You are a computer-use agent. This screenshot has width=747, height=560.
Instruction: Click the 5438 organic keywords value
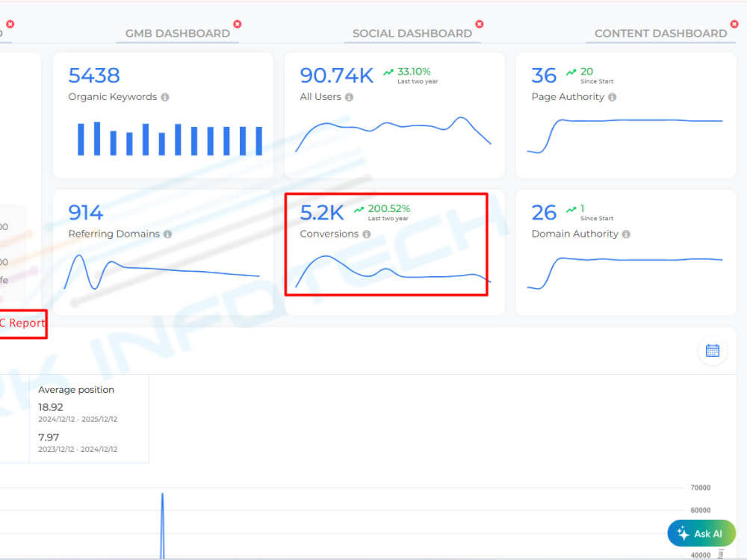pyautogui.click(x=94, y=75)
